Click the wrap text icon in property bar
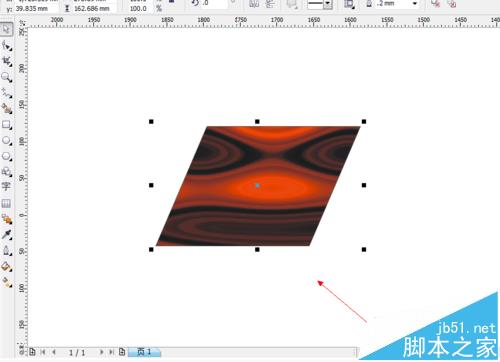The width and height of the screenshot is (500, 362). coord(349,4)
